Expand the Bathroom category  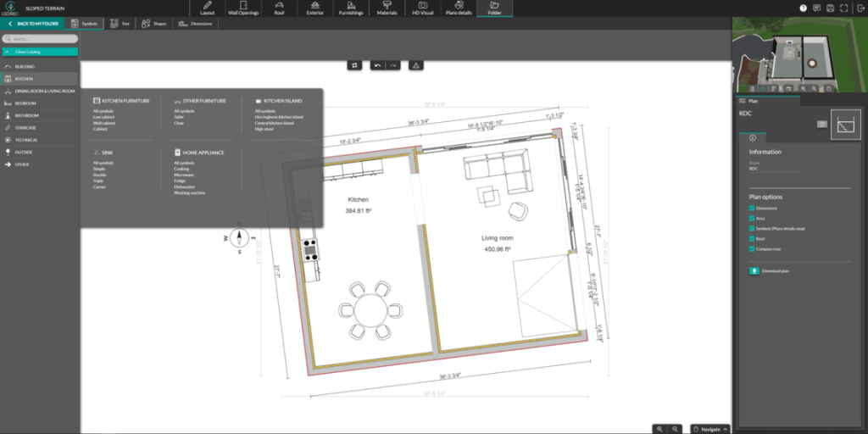click(x=40, y=115)
